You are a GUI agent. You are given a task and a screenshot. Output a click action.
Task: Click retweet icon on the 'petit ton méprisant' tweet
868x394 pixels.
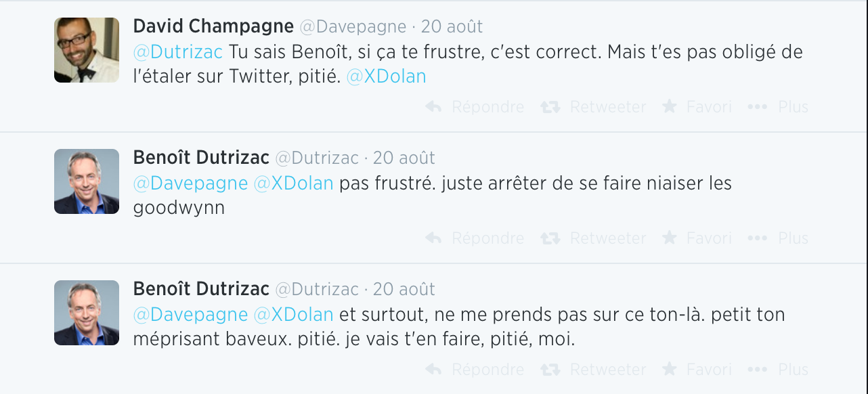pyautogui.click(x=550, y=370)
